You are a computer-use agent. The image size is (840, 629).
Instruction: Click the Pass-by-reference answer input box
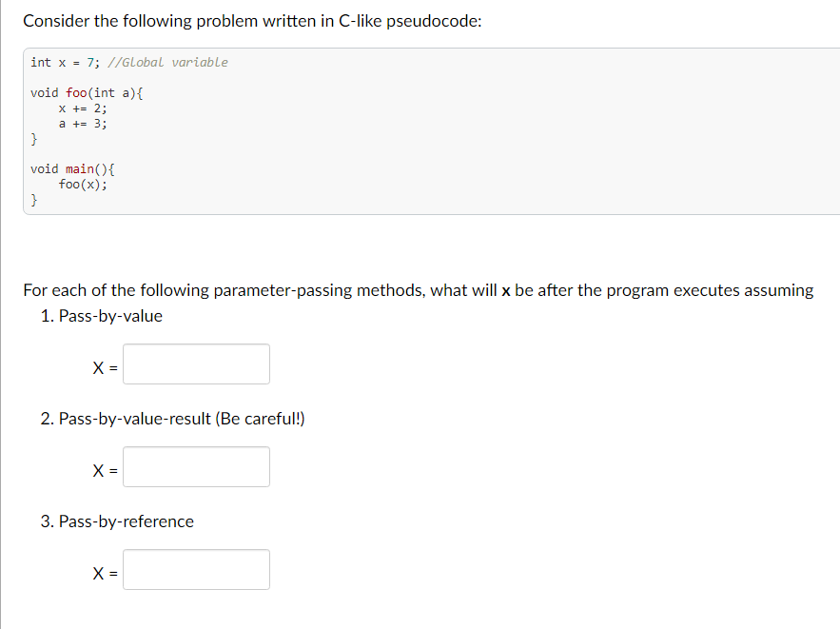[x=196, y=569]
